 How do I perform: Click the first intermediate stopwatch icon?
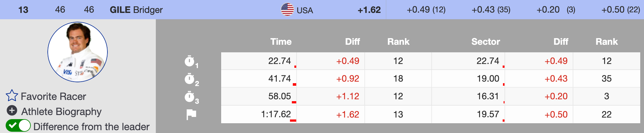[189, 61]
